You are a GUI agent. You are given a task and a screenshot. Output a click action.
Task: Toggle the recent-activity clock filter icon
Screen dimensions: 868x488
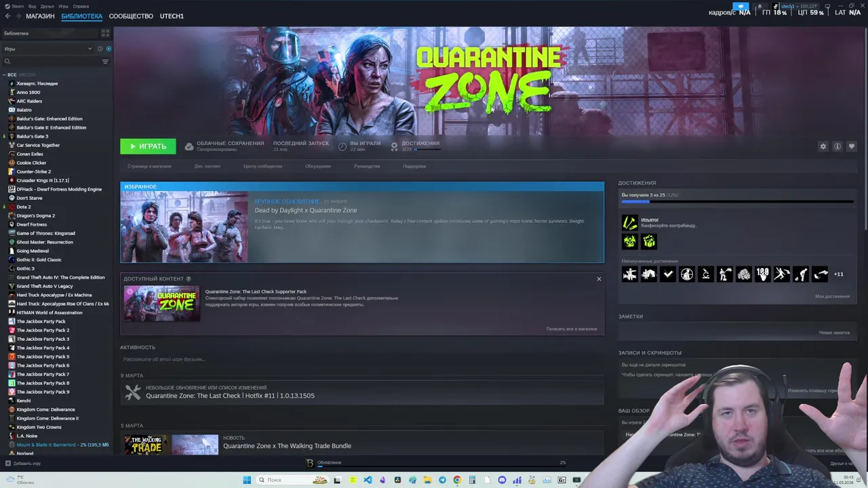(100, 49)
